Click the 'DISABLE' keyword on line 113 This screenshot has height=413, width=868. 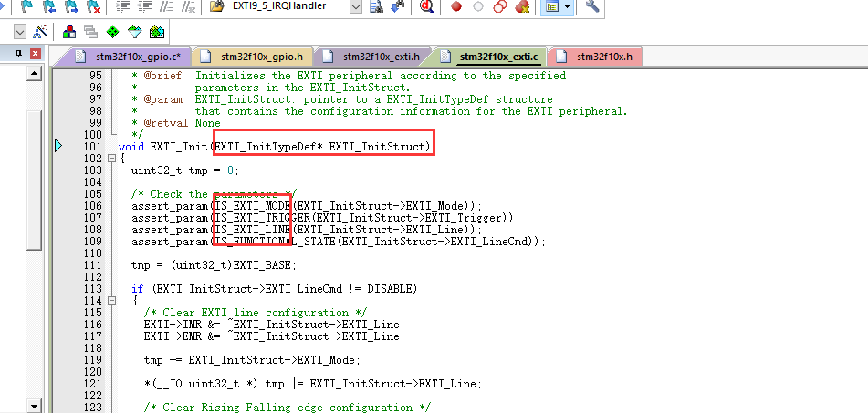click(390, 289)
